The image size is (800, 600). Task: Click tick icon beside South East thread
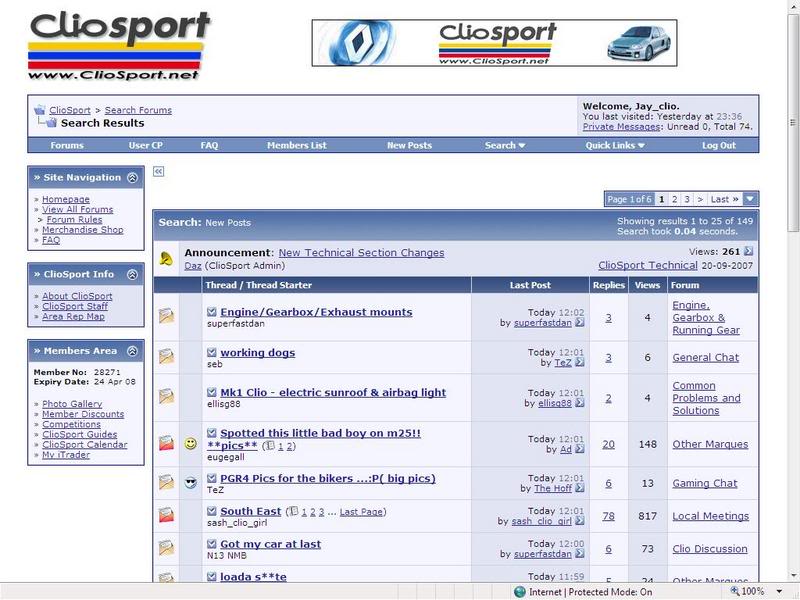click(212, 511)
